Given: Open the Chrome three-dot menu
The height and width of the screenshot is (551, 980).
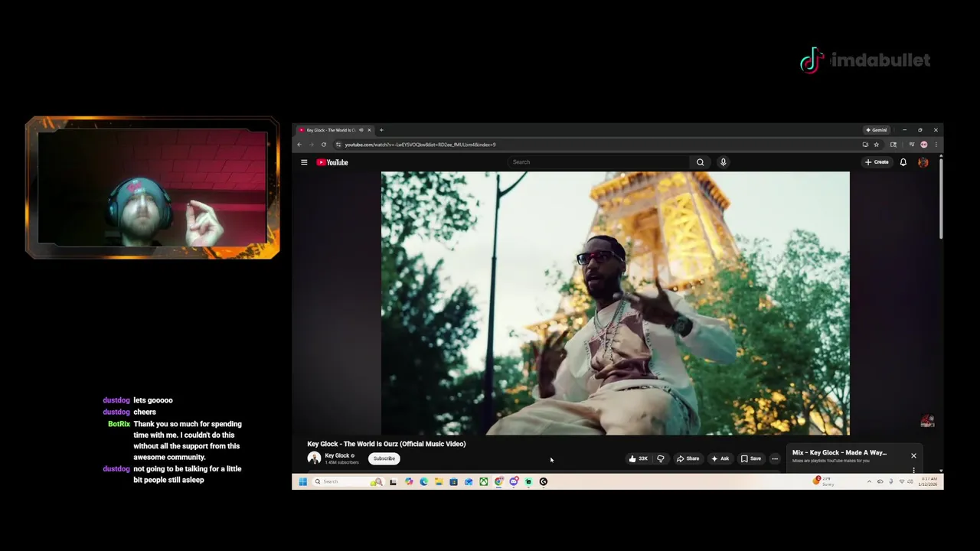Looking at the screenshot, I should pos(936,145).
